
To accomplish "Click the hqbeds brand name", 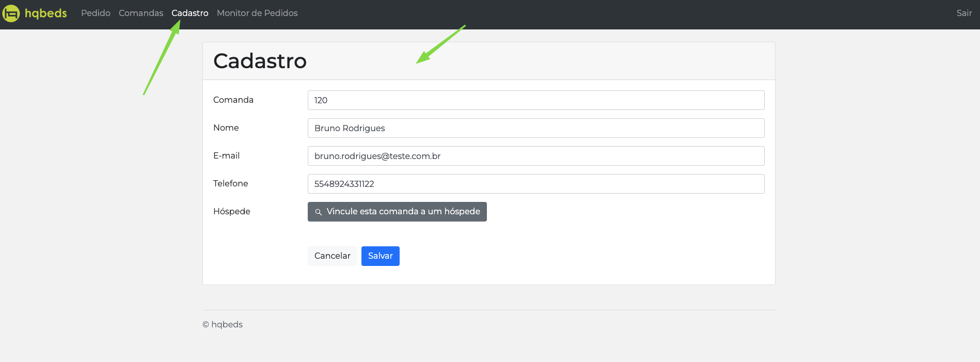I will 46,13.
